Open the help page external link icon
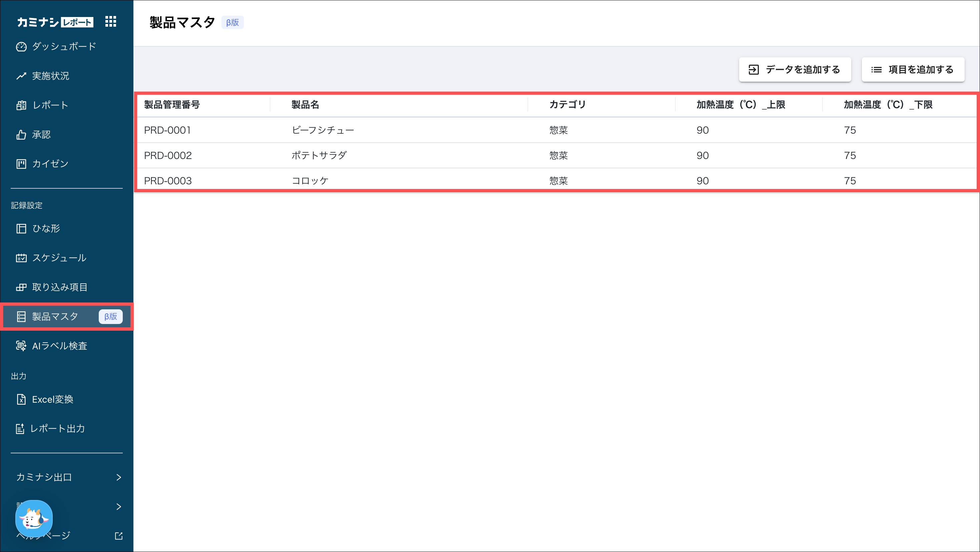980x552 pixels. coord(119,536)
